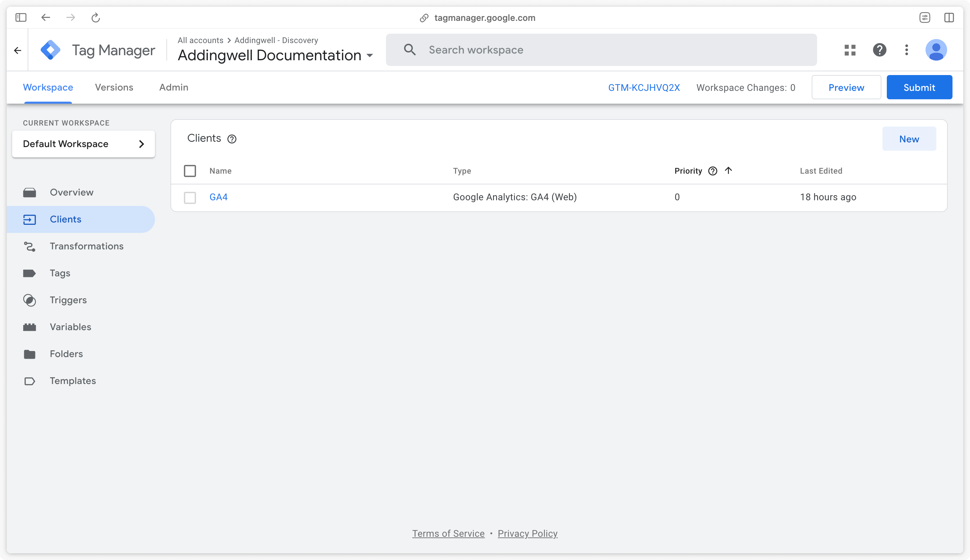Image resolution: width=970 pixels, height=560 pixels.
Task: Open Templates in the sidebar
Action: pos(81,381)
